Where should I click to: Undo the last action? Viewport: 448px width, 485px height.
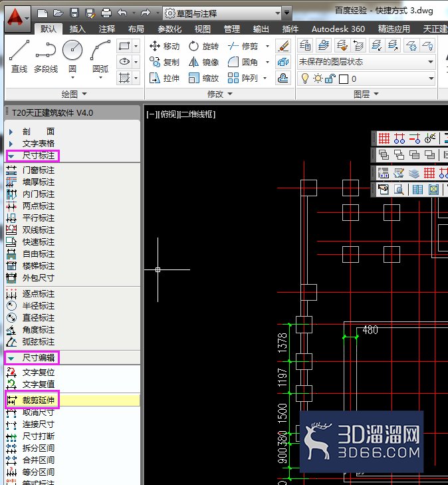point(122,13)
